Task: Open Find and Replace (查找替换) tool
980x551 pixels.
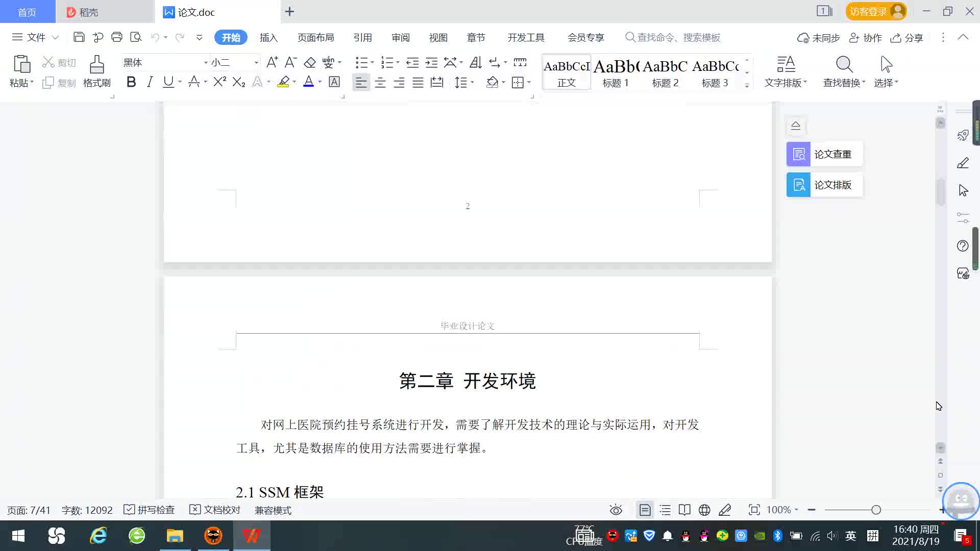Action: [844, 71]
